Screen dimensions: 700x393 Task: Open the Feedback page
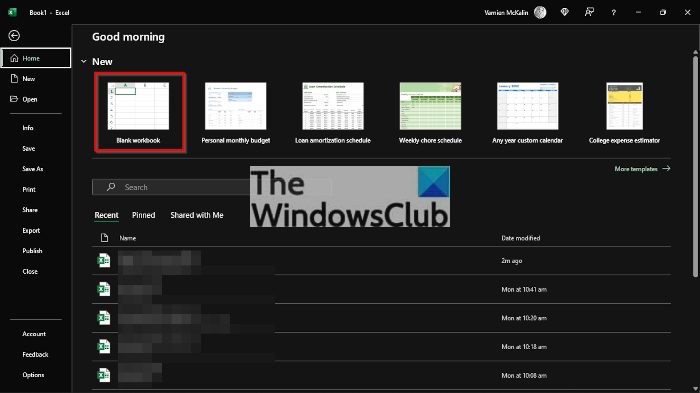[35, 354]
